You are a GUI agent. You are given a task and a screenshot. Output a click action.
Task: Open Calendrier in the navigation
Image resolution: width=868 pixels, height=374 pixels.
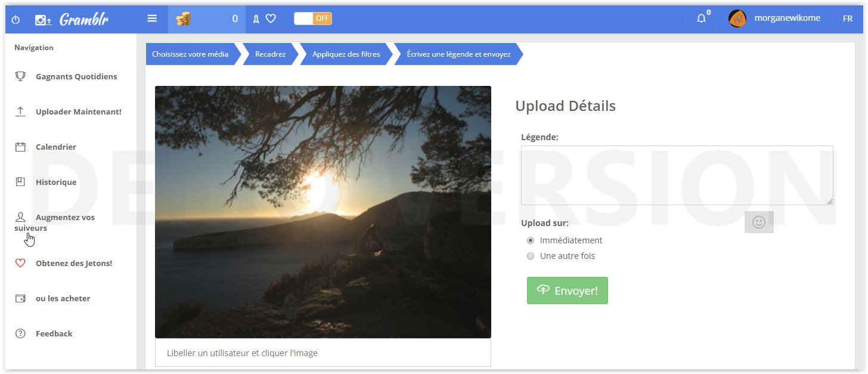pyautogui.click(x=55, y=147)
